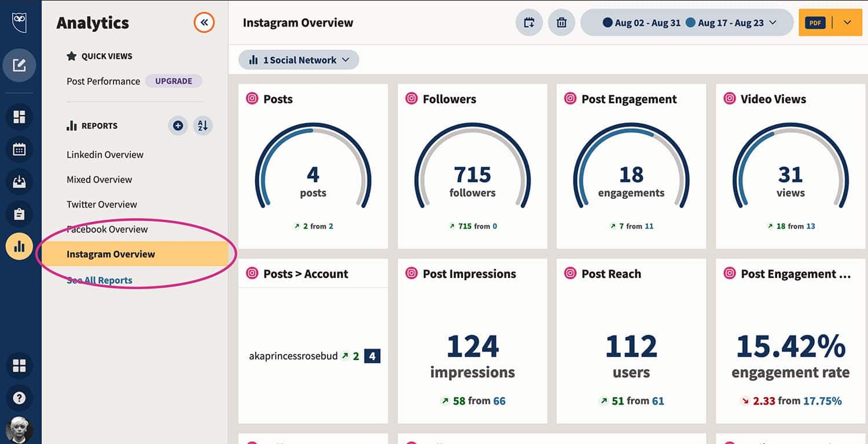Click the See All Reports link

coord(100,280)
